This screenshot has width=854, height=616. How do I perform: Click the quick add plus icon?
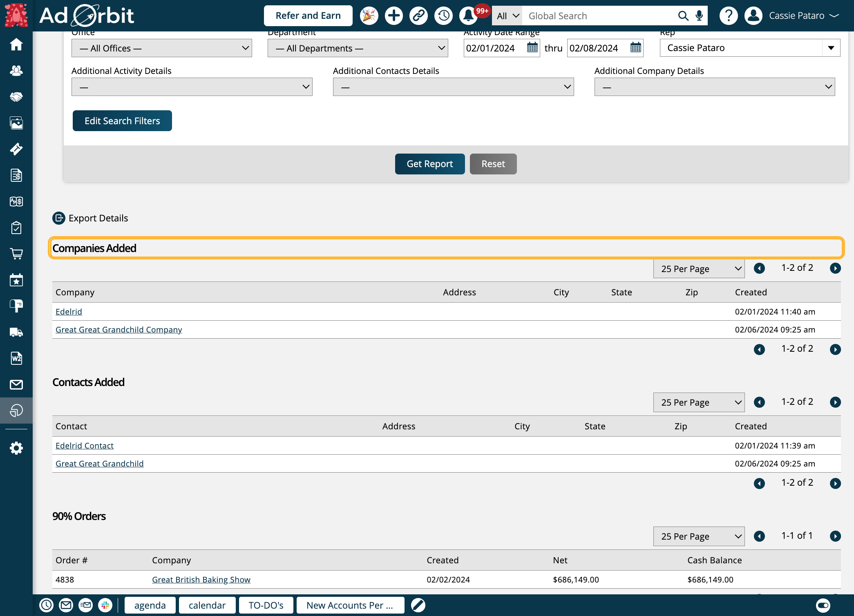pyautogui.click(x=393, y=16)
